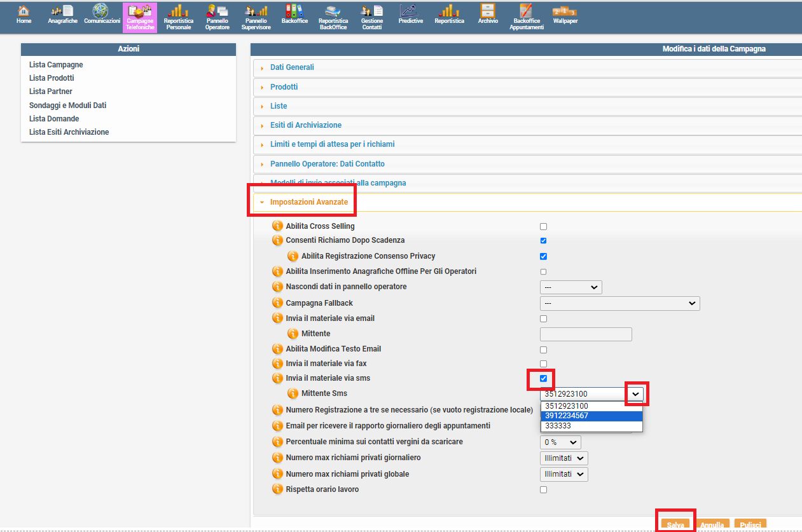
Task: Expand the Dati Generali section
Action: click(291, 67)
